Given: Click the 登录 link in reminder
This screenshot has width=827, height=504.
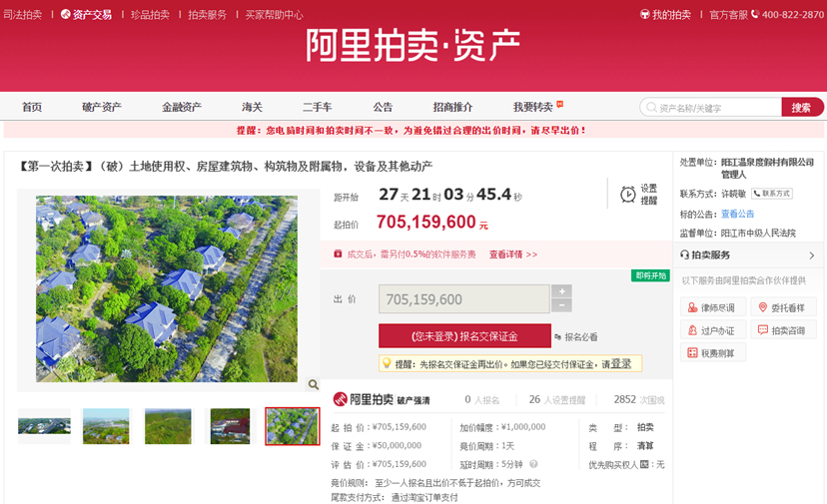Looking at the screenshot, I should pyautogui.click(x=621, y=363).
